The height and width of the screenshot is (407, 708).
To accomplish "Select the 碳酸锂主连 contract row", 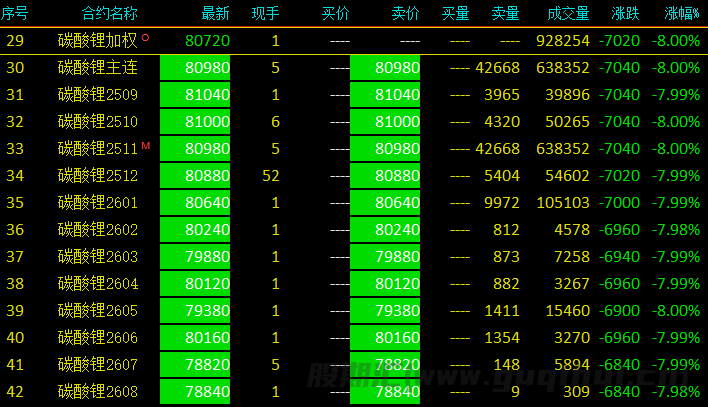I will (96, 68).
